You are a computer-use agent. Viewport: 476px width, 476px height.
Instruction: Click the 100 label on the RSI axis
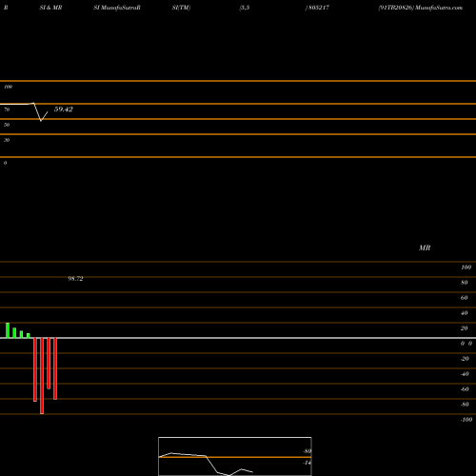pos(8,87)
